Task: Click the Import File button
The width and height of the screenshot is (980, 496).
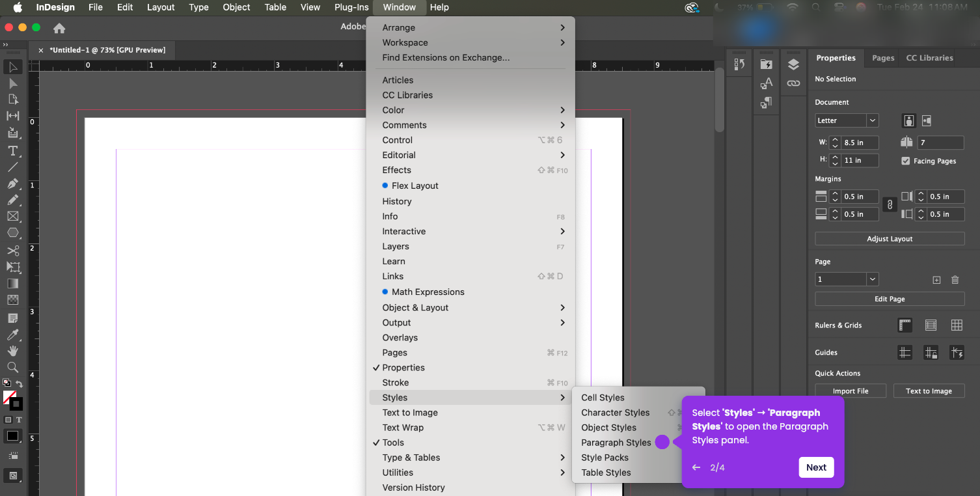Action: coord(851,391)
